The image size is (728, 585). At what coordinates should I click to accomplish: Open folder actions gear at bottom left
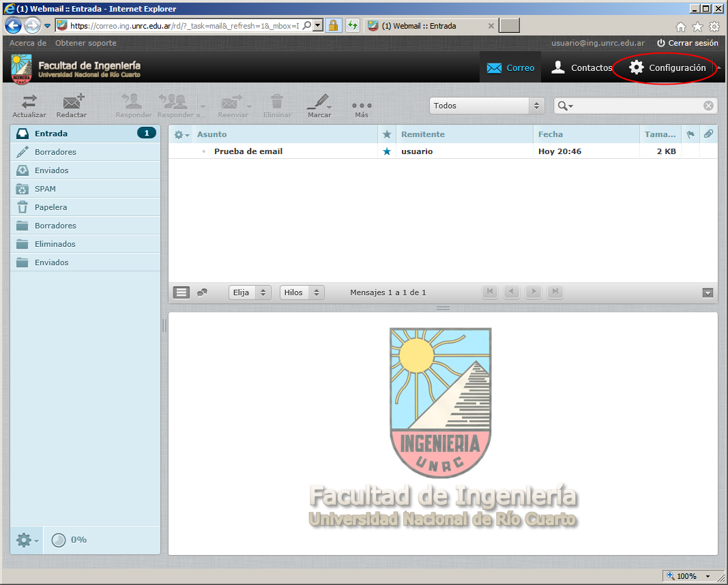point(27,540)
